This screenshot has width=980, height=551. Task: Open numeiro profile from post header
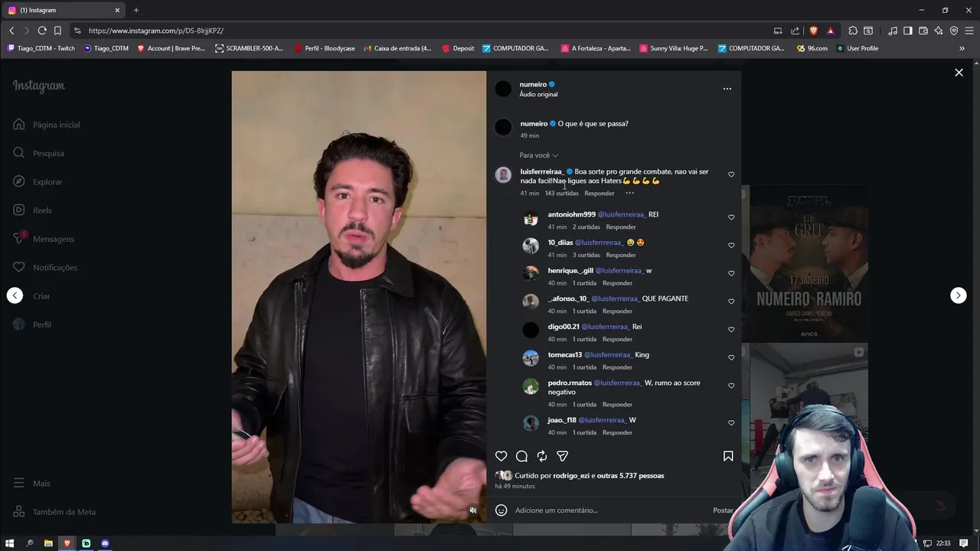coord(533,84)
